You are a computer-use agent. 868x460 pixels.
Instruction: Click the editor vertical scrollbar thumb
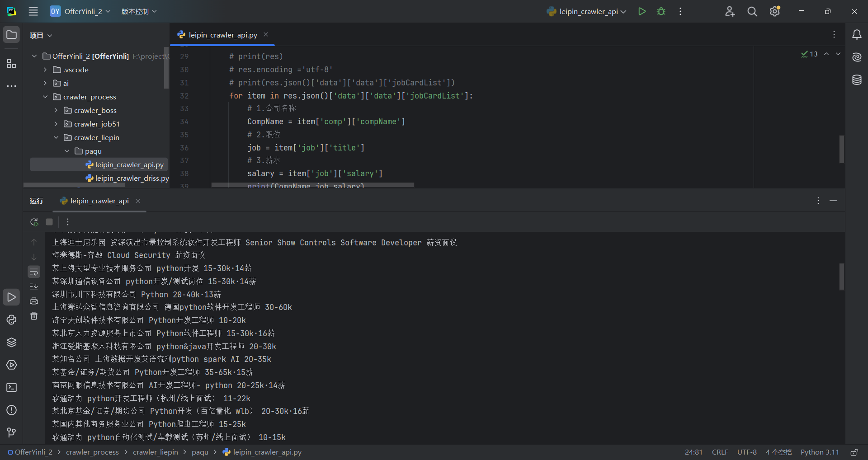tap(842, 149)
